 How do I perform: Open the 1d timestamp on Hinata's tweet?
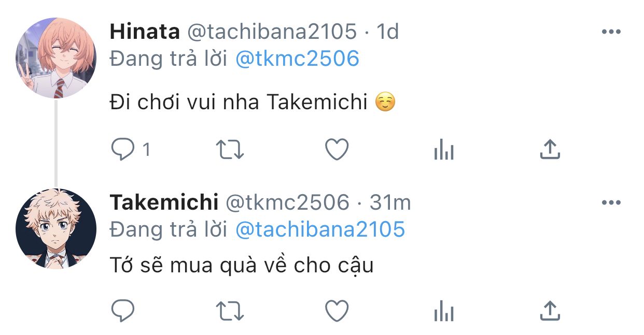(387, 32)
